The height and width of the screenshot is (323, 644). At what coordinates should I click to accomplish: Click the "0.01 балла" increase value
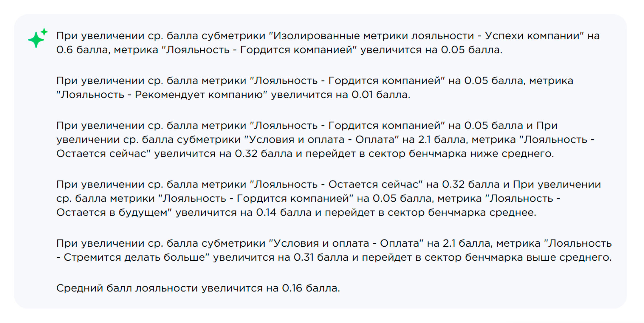tap(381, 95)
